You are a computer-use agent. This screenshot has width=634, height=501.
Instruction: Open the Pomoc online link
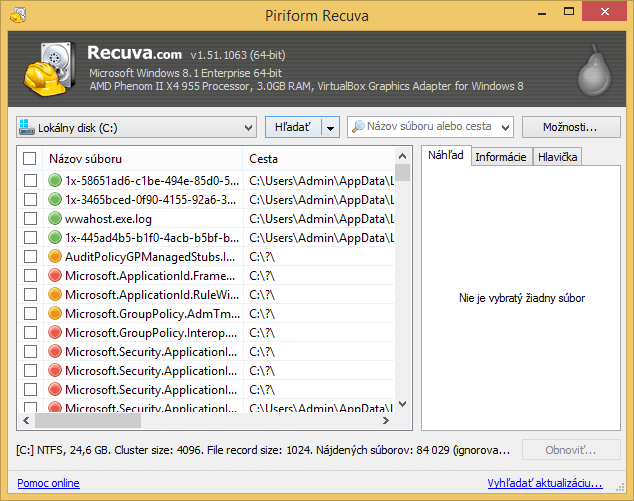48,484
